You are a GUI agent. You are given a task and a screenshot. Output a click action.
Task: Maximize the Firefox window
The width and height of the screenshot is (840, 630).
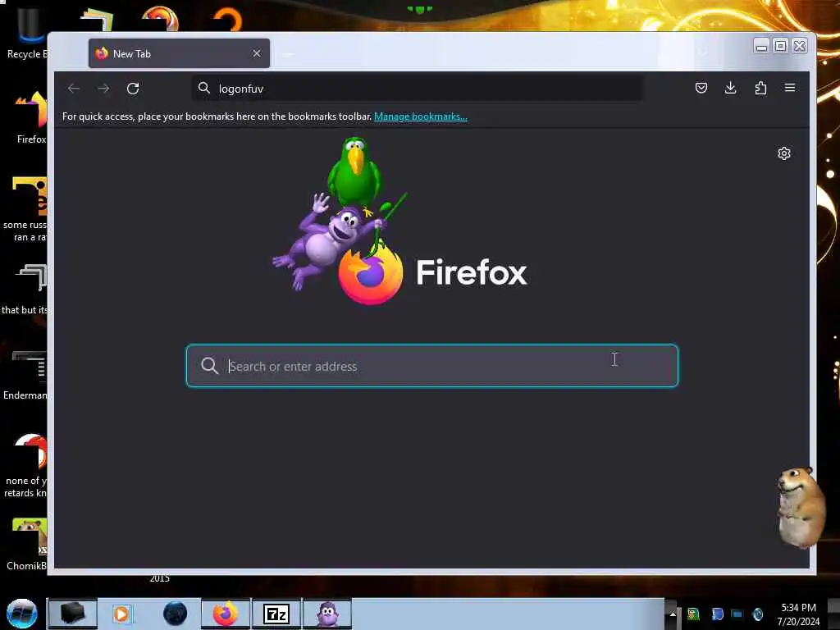click(781, 46)
